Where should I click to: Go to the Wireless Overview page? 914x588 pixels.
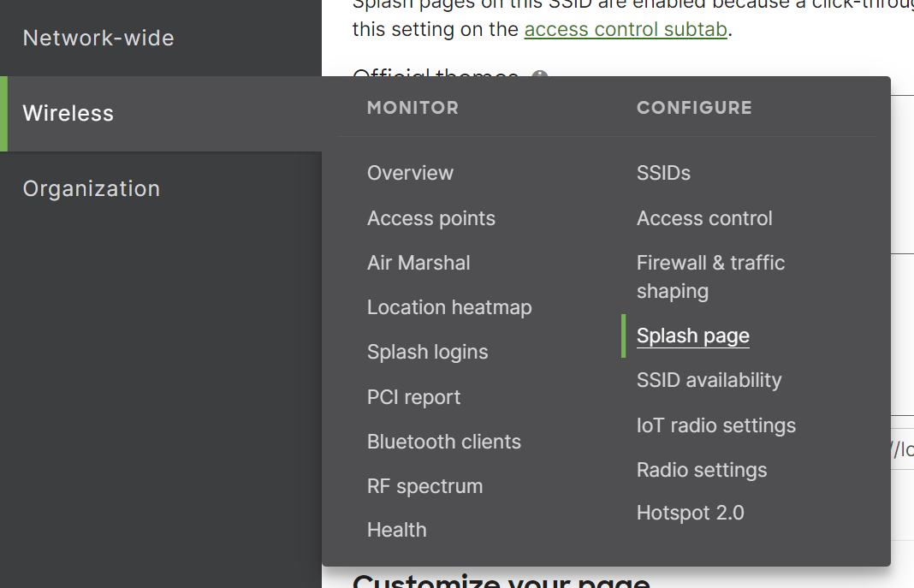click(410, 173)
